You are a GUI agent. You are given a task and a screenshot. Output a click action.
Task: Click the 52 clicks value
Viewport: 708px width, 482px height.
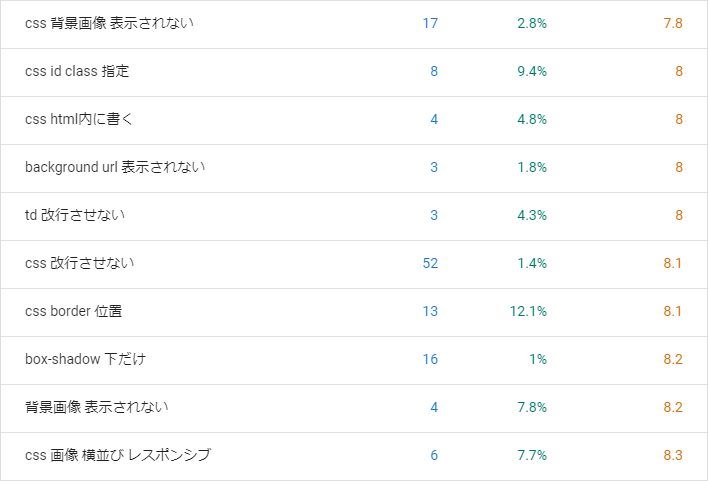click(x=430, y=263)
